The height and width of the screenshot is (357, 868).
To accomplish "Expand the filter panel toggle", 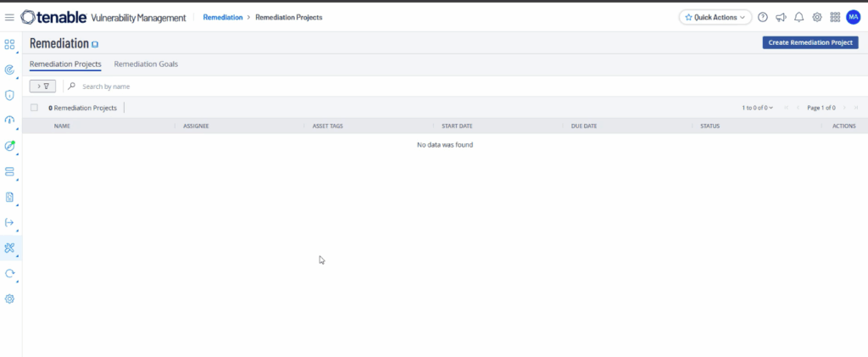I will (x=42, y=86).
